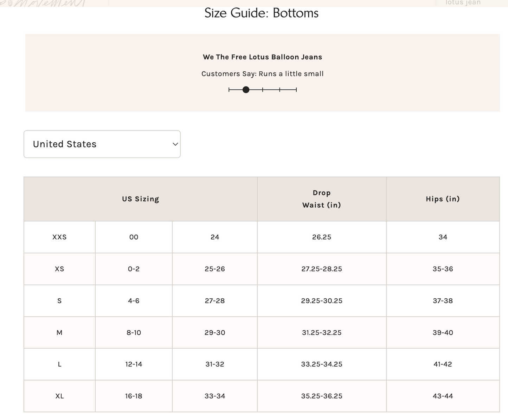Click the M size row label
The image size is (508, 420).
pyautogui.click(x=59, y=332)
